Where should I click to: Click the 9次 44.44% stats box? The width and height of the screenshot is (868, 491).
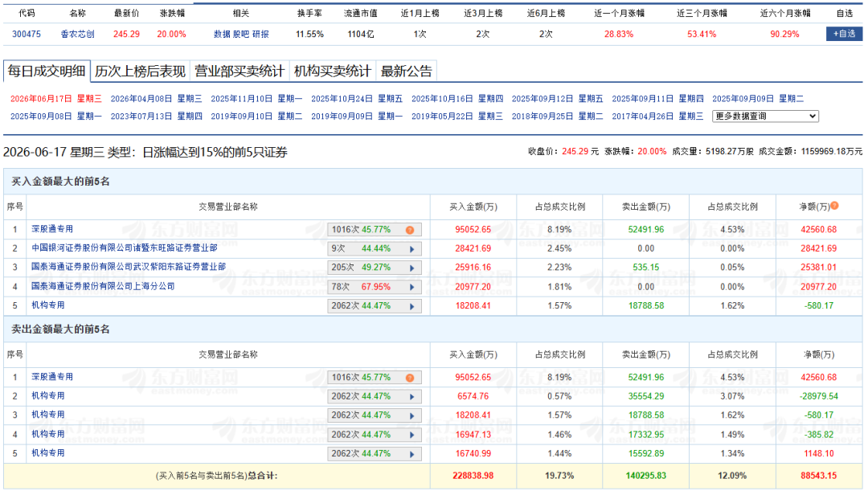point(375,249)
